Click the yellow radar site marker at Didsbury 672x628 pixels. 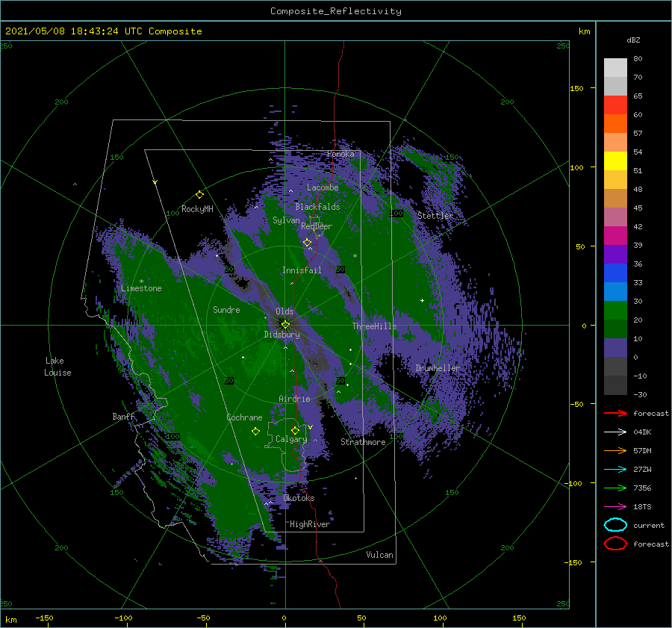click(x=285, y=325)
